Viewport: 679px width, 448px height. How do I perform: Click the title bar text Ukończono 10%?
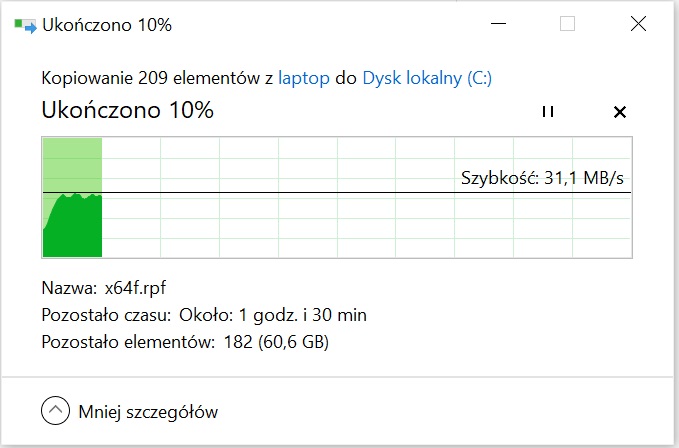coord(107,25)
